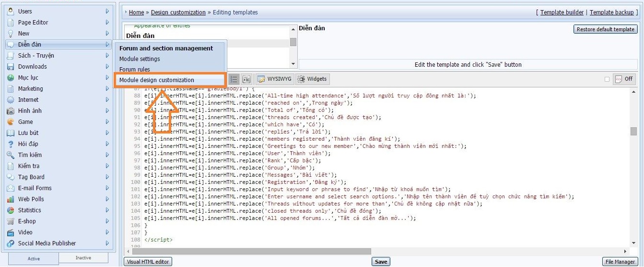Click the Tìm kiếm magnifier icon
The width and height of the screenshot is (644, 267).
[x=11, y=155]
